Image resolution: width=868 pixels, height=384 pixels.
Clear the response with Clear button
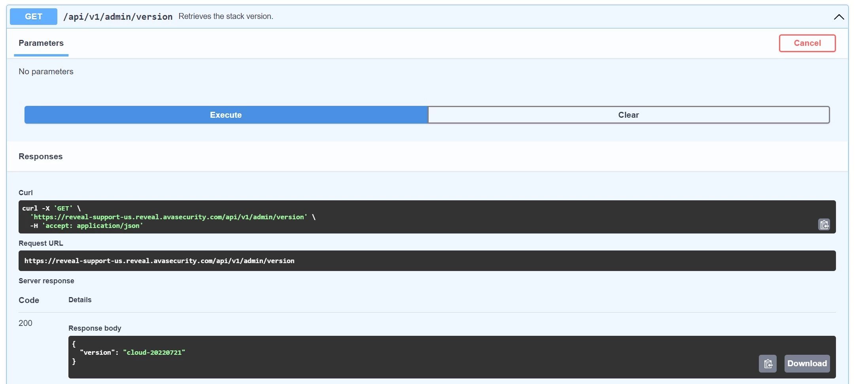(x=628, y=115)
